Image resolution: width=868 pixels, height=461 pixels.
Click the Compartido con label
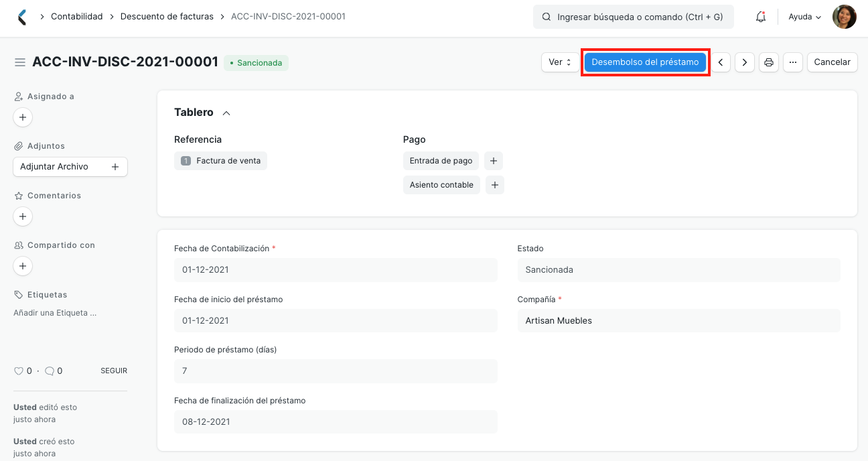tap(61, 245)
